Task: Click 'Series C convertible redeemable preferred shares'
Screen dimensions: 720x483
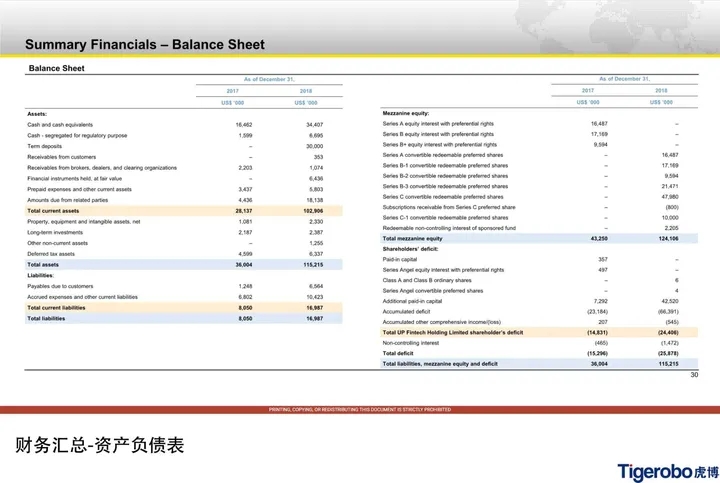Action: coord(443,197)
